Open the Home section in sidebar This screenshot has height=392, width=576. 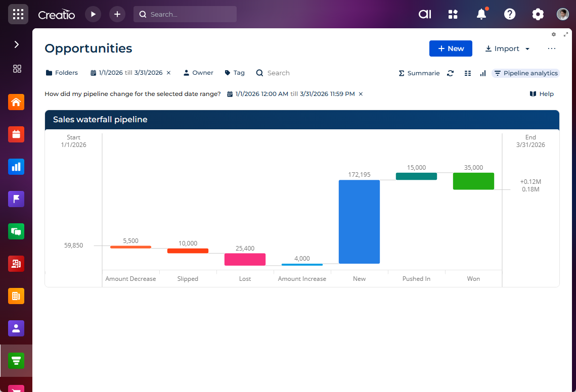[x=16, y=102]
